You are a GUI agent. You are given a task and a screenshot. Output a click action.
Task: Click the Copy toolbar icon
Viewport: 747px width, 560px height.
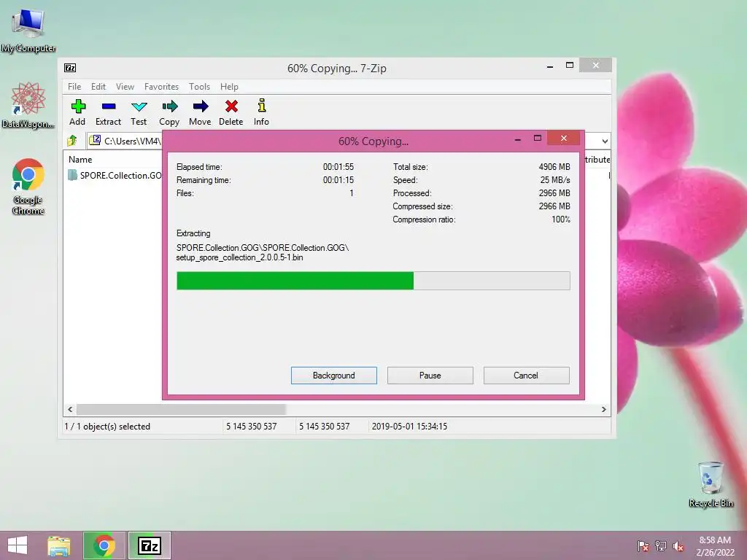[169, 106]
